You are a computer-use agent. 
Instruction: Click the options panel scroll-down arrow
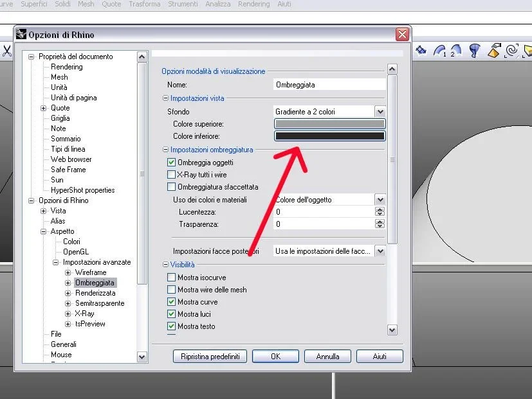(392, 330)
